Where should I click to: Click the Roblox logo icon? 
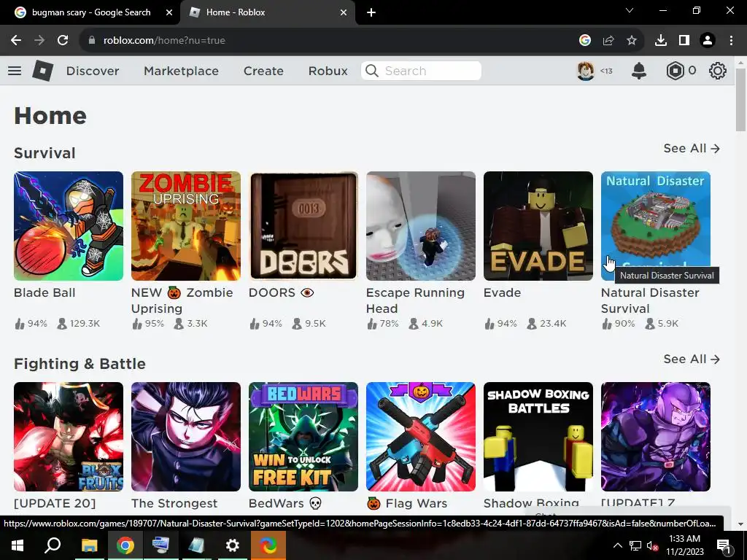pos(42,71)
